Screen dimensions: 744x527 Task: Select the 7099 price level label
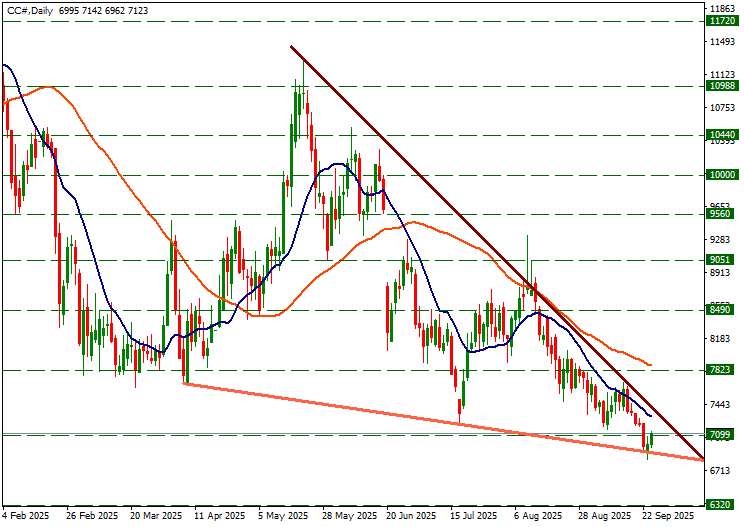(x=721, y=435)
